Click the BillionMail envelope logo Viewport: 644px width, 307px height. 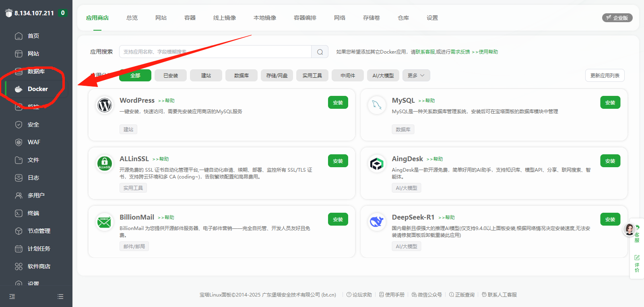coord(105,222)
